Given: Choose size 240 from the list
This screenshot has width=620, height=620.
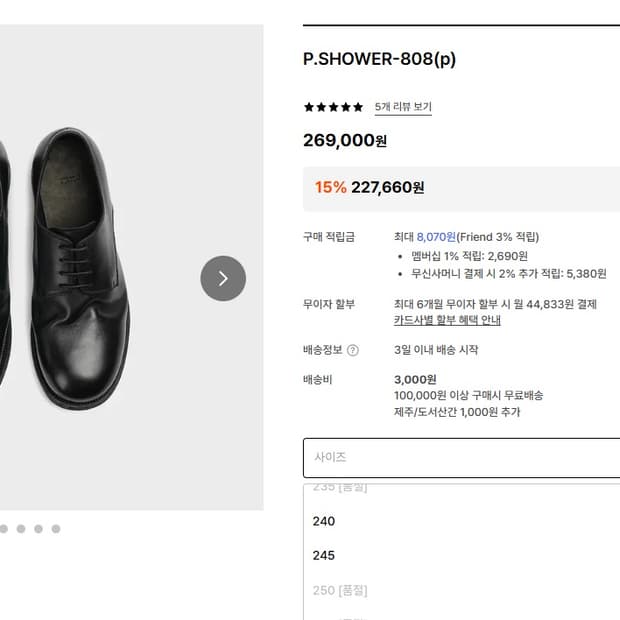Looking at the screenshot, I should click(x=324, y=521).
